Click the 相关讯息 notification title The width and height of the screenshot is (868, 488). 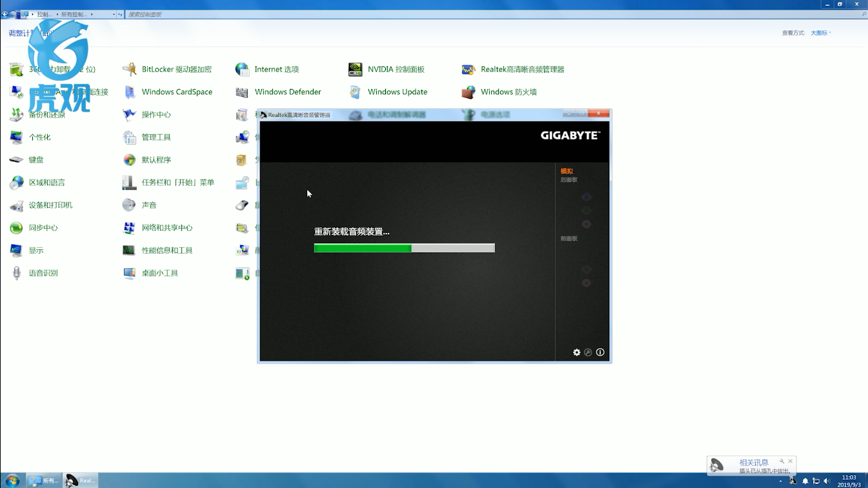tap(754, 462)
